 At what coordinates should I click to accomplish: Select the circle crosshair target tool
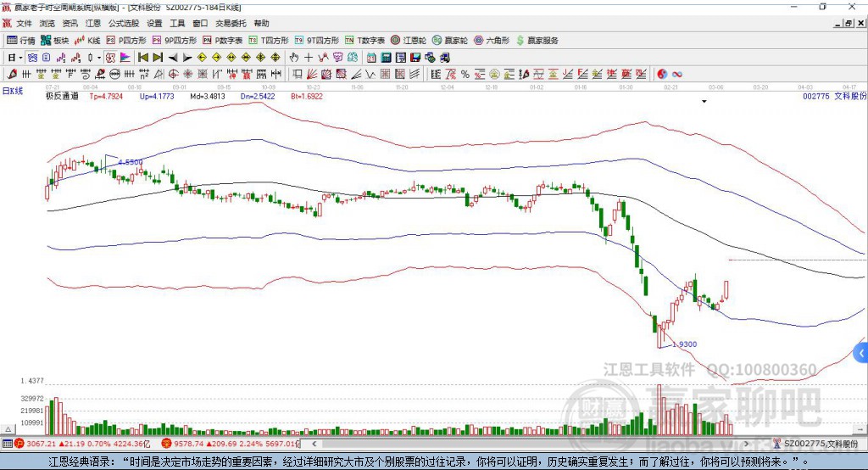[173, 74]
